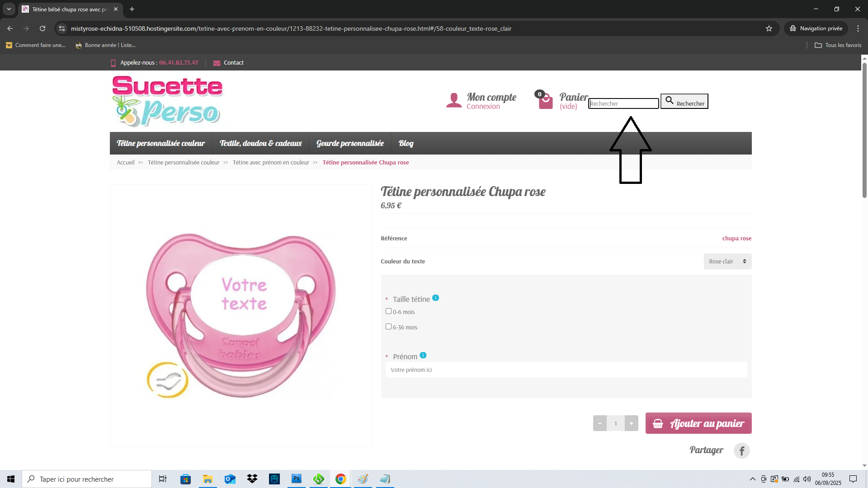Image resolution: width=868 pixels, height=488 pixels.
Task: Click the Facebook share icon
Action: pos(741,450)
